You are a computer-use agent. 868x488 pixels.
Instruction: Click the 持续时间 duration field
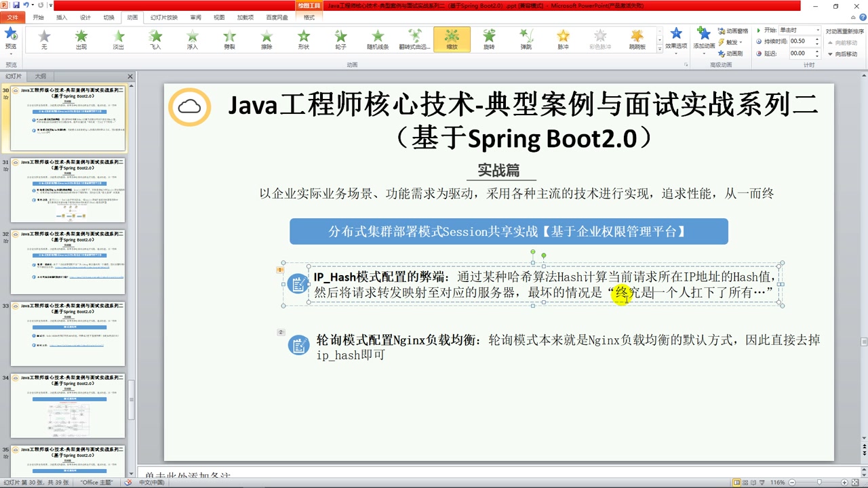coord(801,41)
